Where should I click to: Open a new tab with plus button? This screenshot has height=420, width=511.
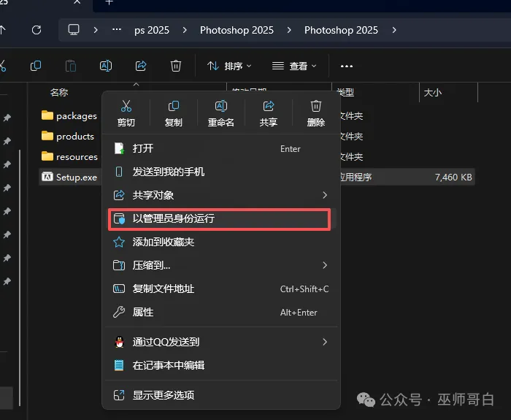tap(109, 2)
